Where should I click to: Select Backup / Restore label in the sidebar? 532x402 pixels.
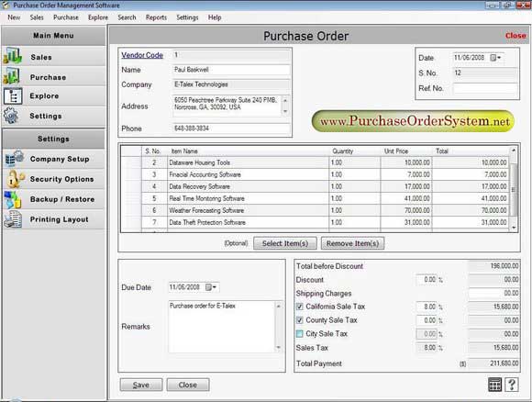[62, 199]
